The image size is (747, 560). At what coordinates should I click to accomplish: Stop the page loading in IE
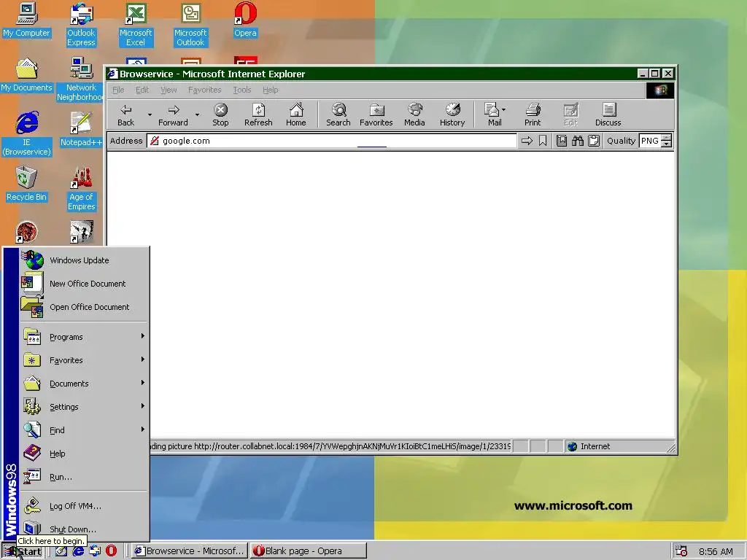220,114
